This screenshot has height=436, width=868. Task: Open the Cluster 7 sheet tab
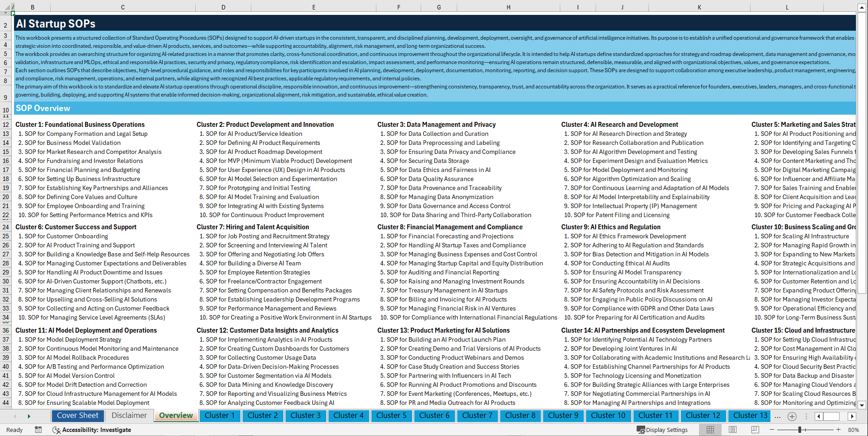click(x=477, y=415)
